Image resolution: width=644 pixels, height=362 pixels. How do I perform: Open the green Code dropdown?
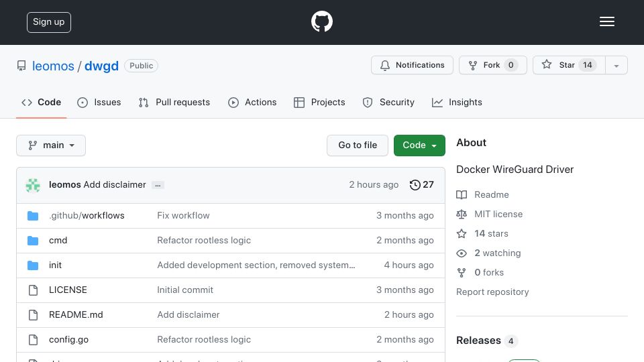pyautogui.click(x=419, y=145)
